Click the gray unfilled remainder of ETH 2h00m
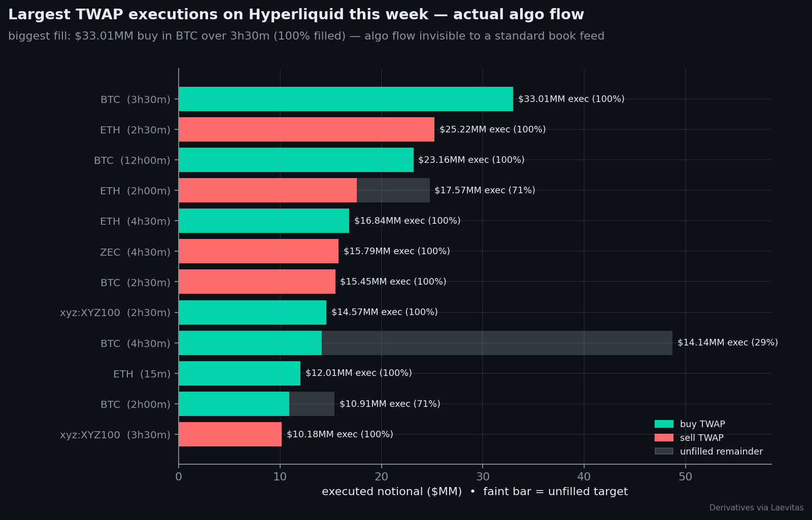The width and height of the screenshot is (812, 520). point(393,190)
